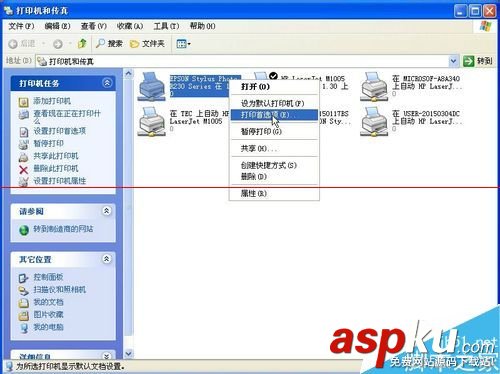Collapse the 其它位置 panel
500x374 pixels.
pos(106,259)
